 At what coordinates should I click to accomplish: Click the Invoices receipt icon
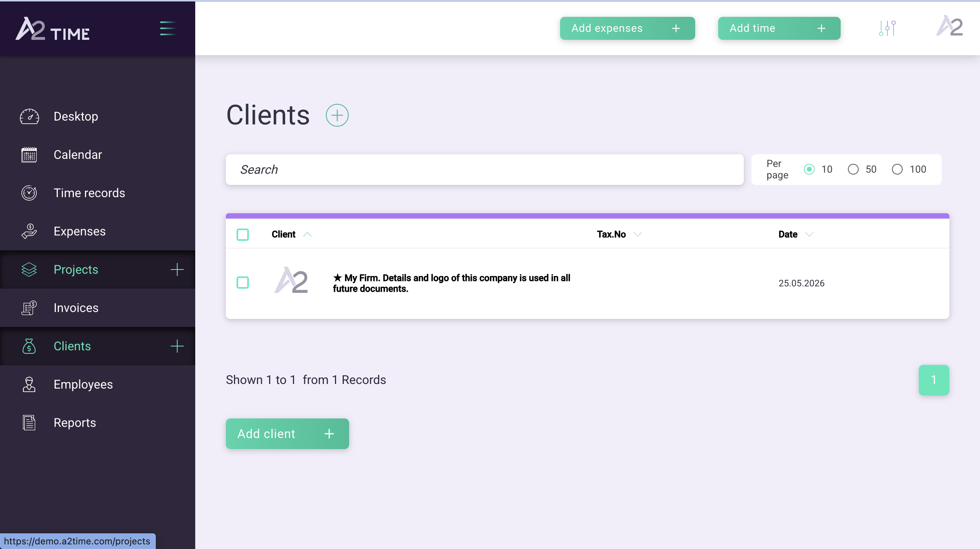pos(29,308)
